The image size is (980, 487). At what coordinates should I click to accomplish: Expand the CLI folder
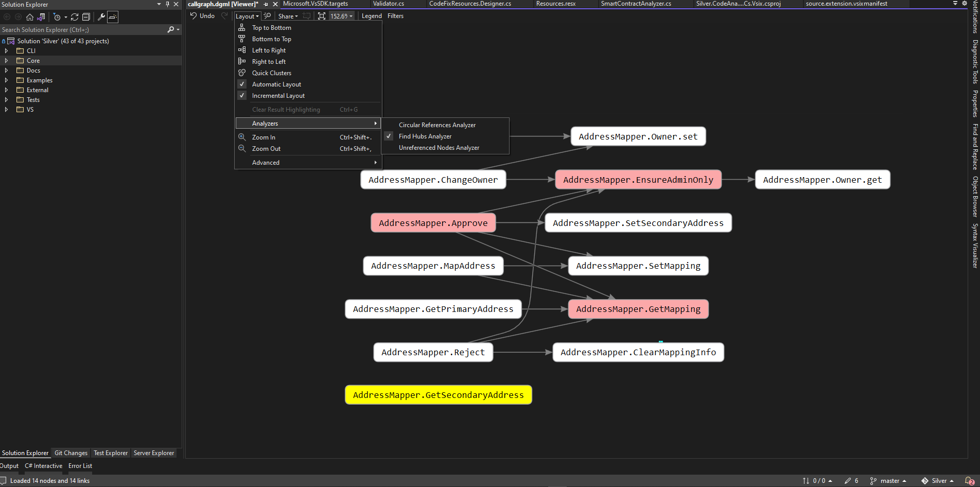[6, 51]
